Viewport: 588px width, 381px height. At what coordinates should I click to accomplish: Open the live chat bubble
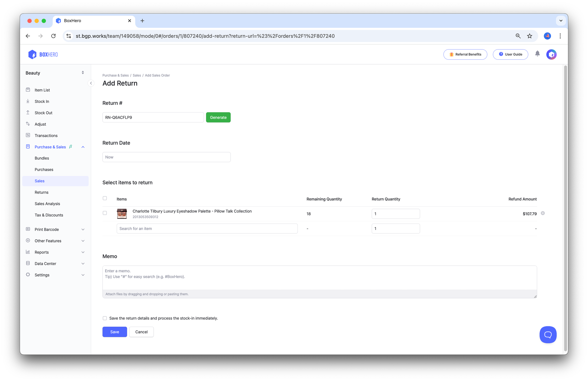[x=548, y=335]
